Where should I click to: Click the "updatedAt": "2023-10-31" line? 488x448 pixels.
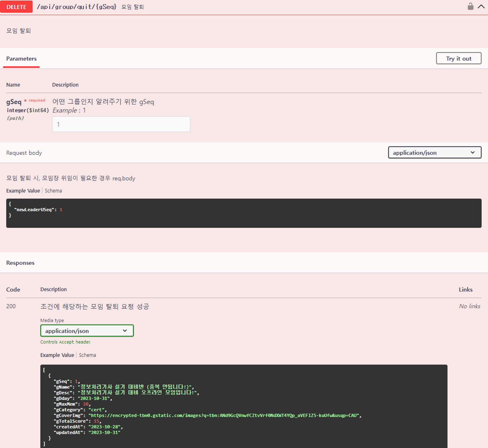click(x=87, y=432)
